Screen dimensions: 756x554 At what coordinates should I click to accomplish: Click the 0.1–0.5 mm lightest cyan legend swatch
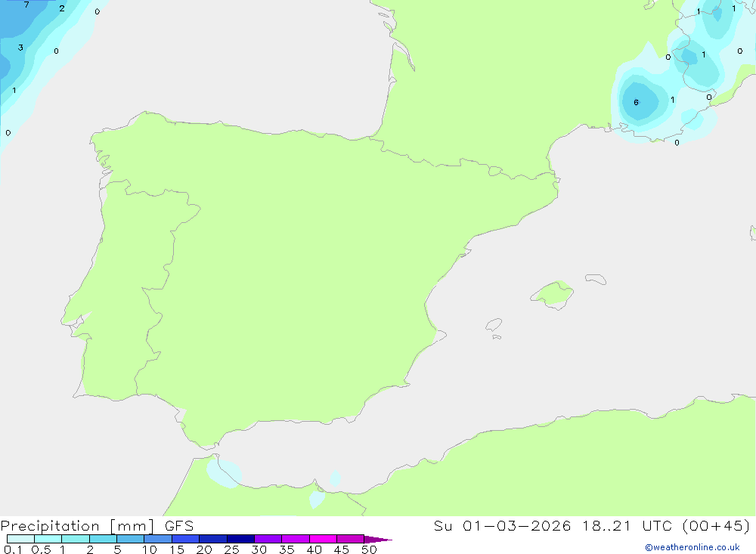click(20, 539)
